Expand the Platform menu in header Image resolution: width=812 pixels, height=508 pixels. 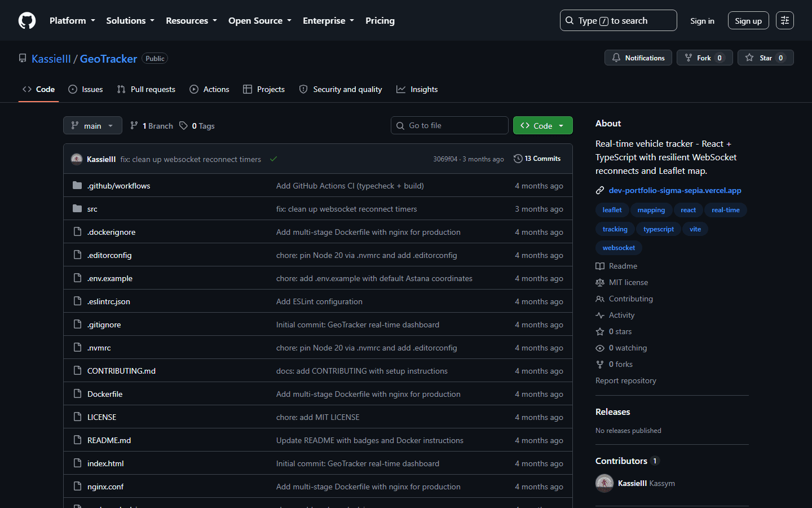click(72, 20)
